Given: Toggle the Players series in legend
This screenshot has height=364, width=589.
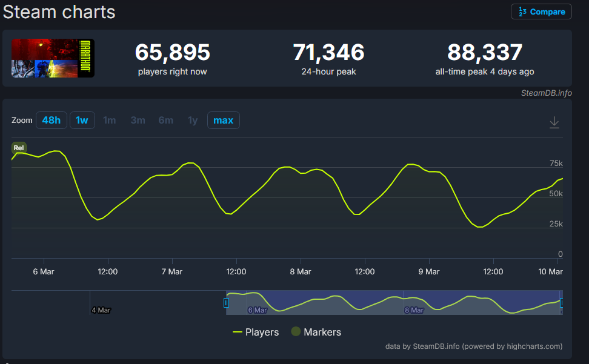Looking at the screenshot, I should point(256,332).
